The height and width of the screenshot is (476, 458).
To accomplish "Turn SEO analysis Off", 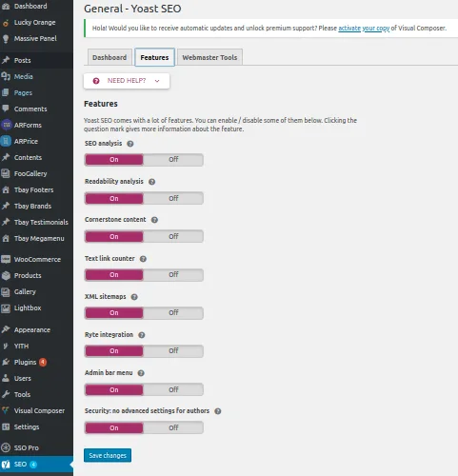I will (x=173, y=160).
